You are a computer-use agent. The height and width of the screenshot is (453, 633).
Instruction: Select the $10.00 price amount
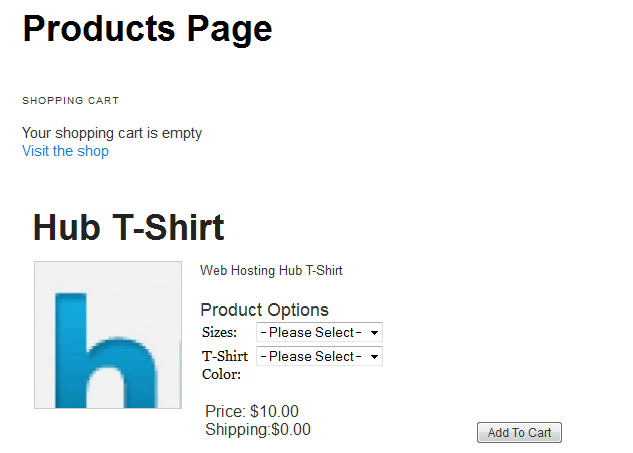274,411
